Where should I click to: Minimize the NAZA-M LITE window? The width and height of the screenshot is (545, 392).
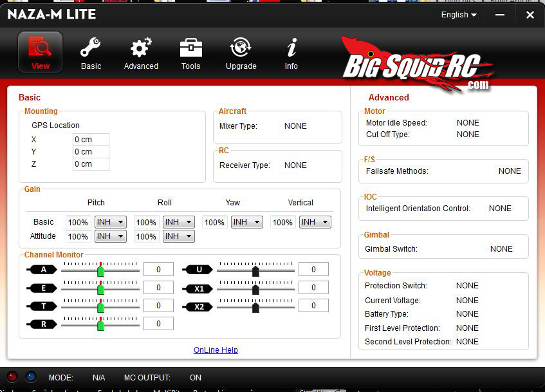coord(500,15)
